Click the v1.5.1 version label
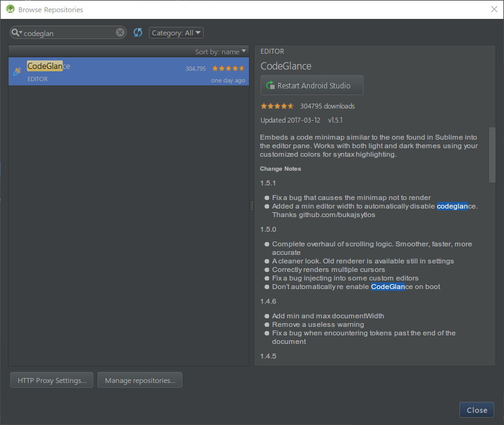The image size is (504, 425). click(335, 120)
